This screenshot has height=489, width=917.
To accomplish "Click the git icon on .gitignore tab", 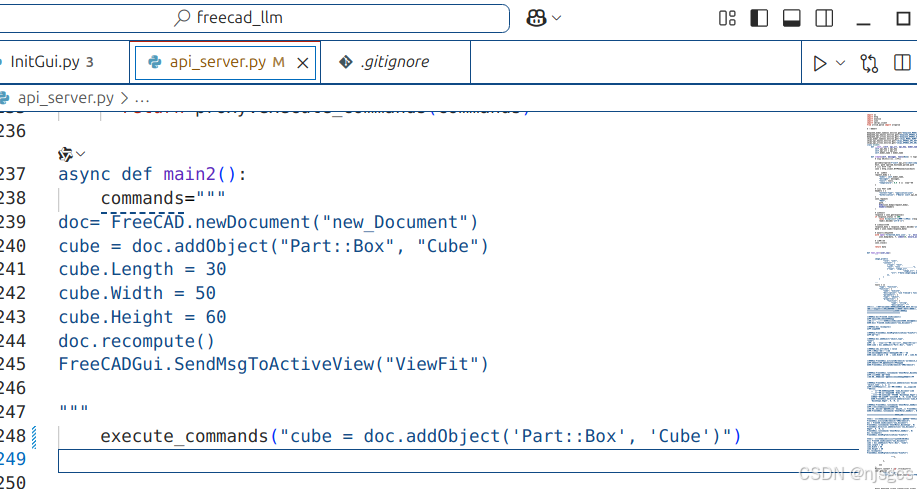I will tap(346, 62).
